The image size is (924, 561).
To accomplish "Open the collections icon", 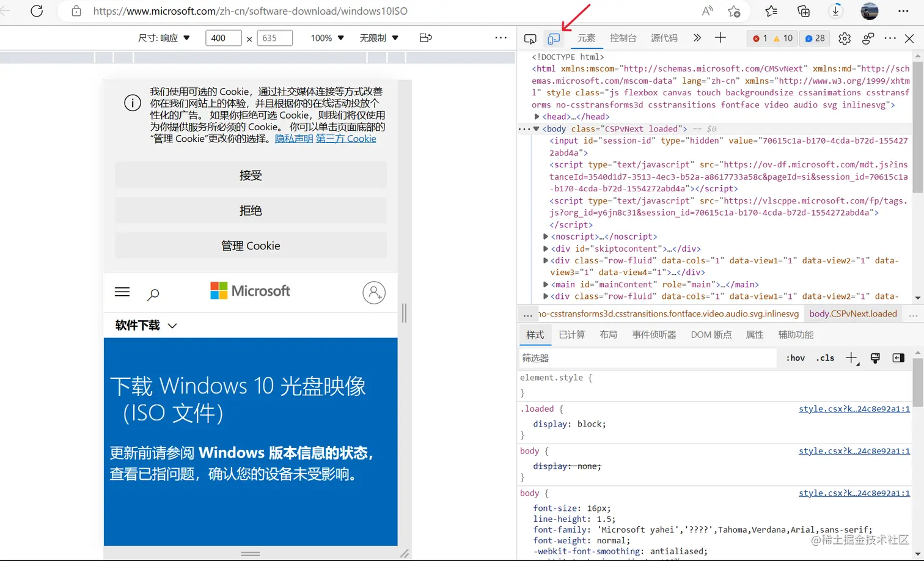I will pyautogui.click(x=804, y=11).
